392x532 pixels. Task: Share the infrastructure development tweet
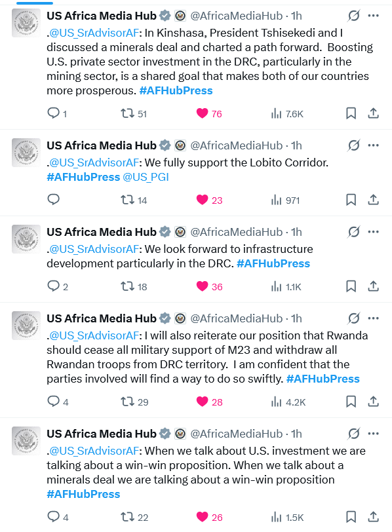click(x=373, y=286)
